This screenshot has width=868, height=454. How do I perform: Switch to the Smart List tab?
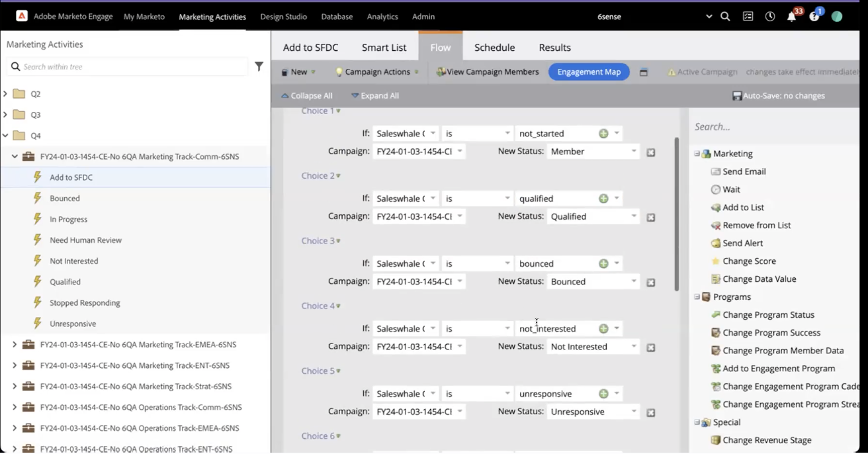pyautogui.click(x=384, y=48)
